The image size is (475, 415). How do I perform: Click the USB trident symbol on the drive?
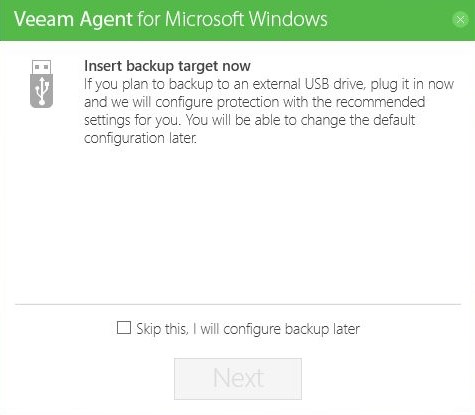[x=42, y=91]
